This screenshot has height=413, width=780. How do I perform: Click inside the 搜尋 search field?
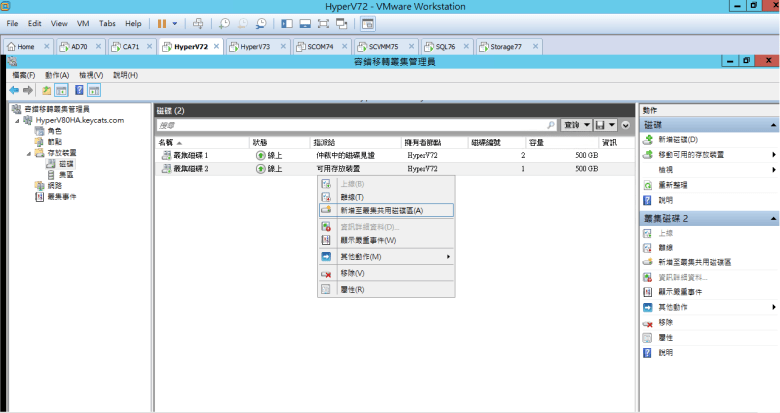[x=350, y=125]
